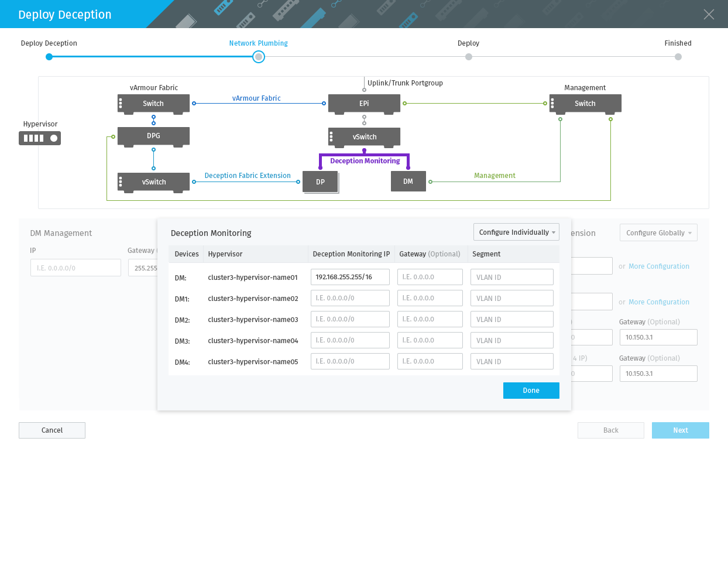
Task: Select the vSwitch node below DPG
Action: coord(153,182)
